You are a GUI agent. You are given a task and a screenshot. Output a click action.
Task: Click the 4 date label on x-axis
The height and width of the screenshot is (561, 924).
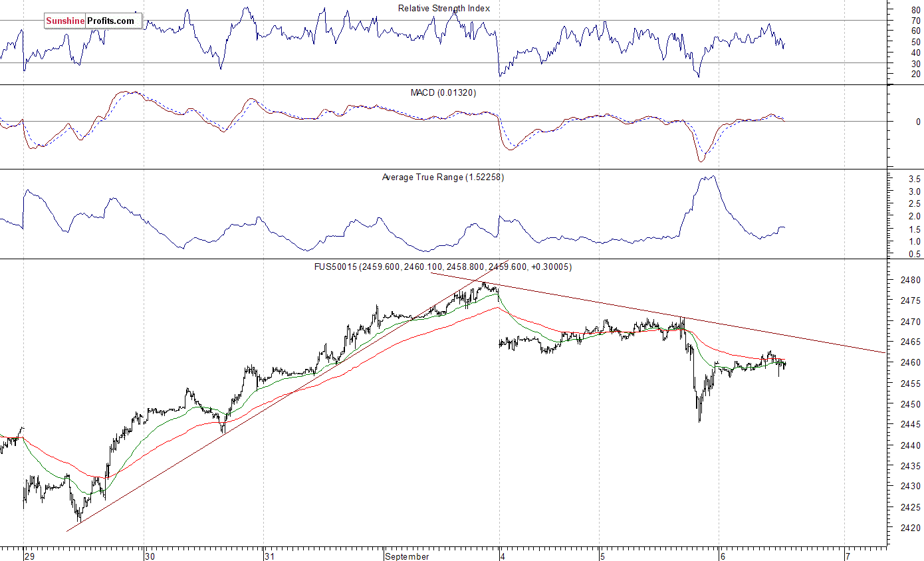tap(503, 556)
